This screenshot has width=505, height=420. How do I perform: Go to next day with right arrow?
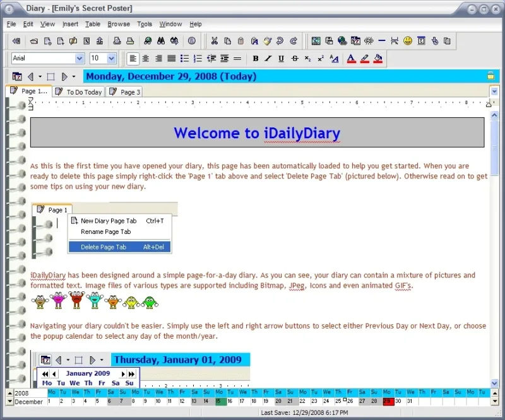point(64,76)
